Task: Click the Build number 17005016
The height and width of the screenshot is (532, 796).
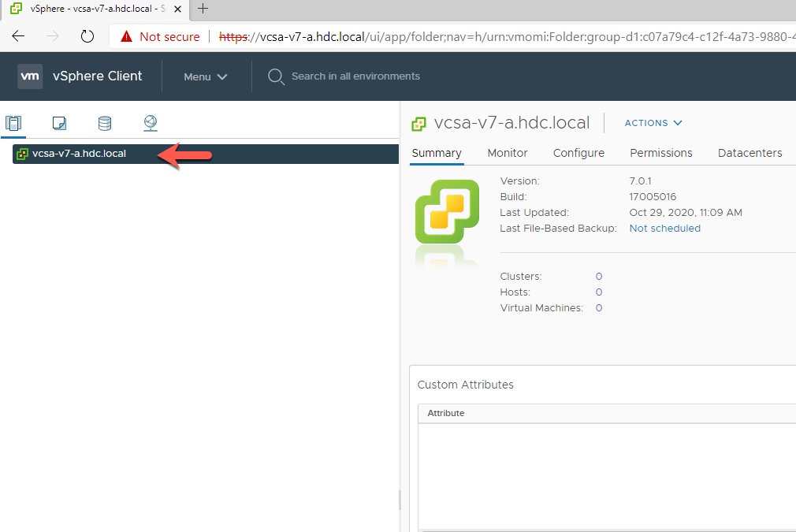Action: 653,197
